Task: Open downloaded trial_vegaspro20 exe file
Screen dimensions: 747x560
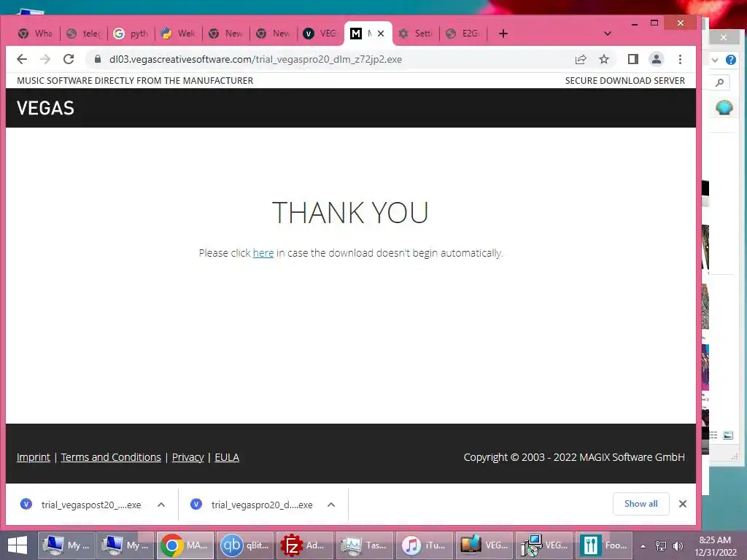Action: pos(252,505)
